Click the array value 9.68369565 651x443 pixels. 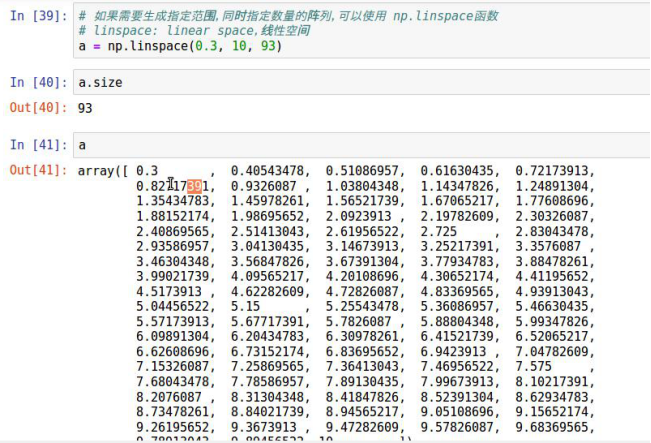coord(552,427)
